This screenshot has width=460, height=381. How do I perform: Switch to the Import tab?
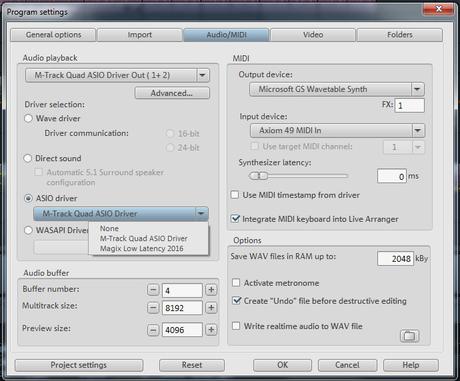click(140, 35)
